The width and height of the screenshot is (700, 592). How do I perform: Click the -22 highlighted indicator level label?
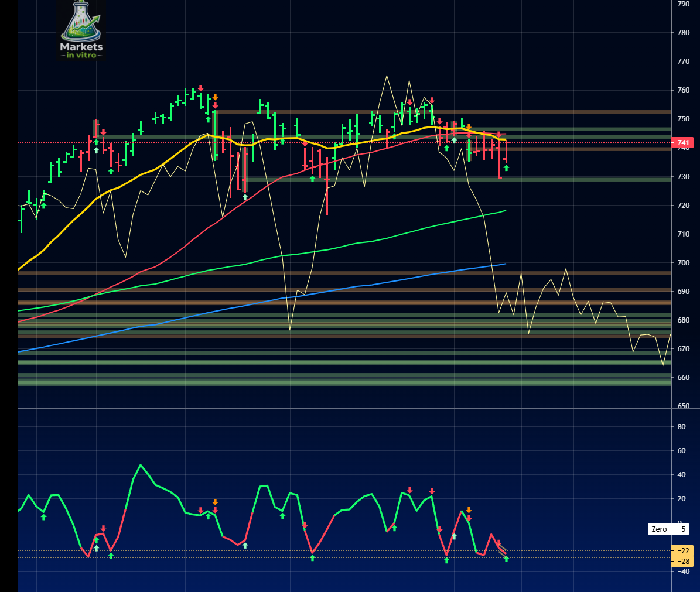(682, 550)
